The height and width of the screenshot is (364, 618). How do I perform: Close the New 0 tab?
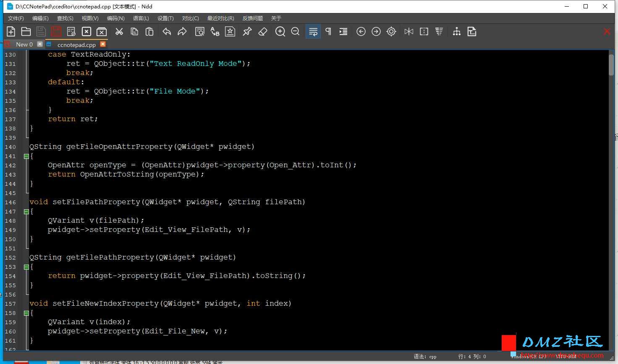click(40, 44)
